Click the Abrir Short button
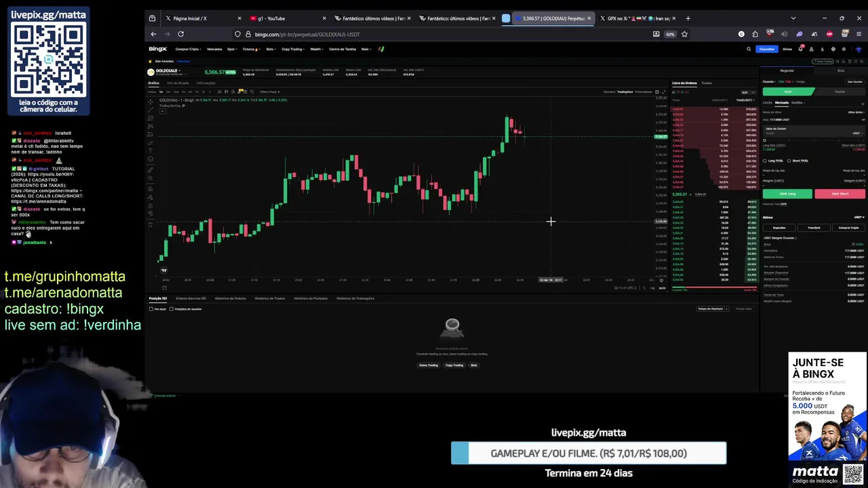Viewport: 868px width, 488px height. point(840,194)
